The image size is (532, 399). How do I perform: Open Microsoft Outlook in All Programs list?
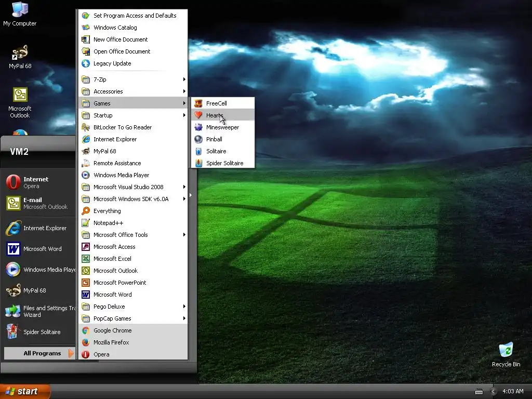click(x=133, y=270)
